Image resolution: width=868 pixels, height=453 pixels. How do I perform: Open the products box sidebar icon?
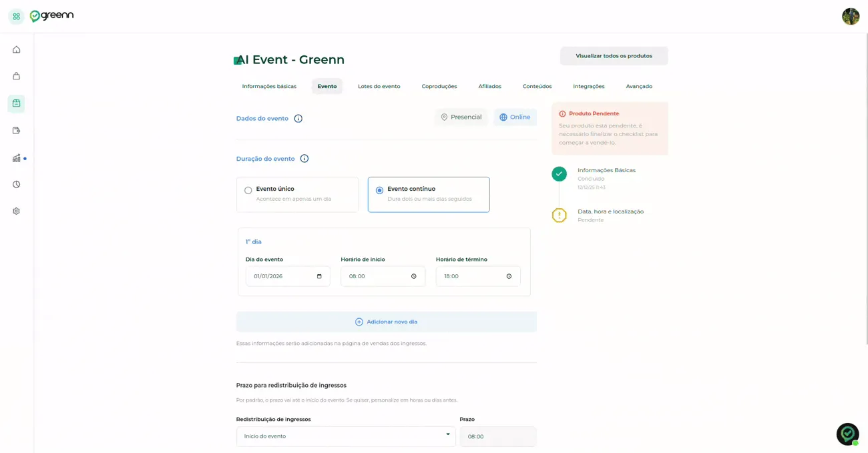(16, 103)
